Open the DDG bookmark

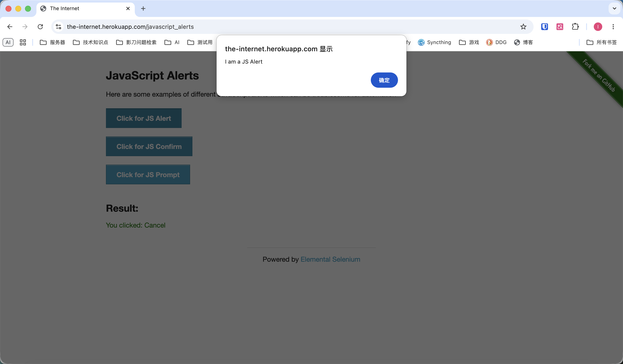coord(496,42)
